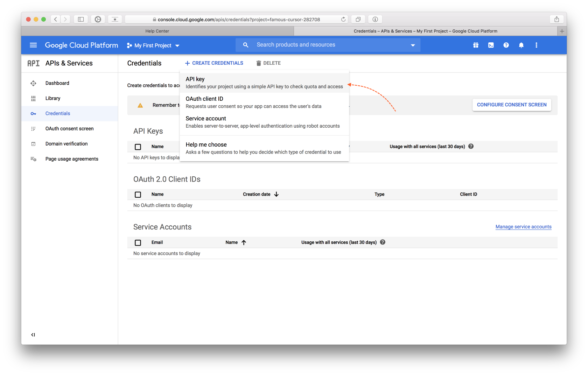Click the Email column header
Screen dimensions: 588x375
pos(157,242)
